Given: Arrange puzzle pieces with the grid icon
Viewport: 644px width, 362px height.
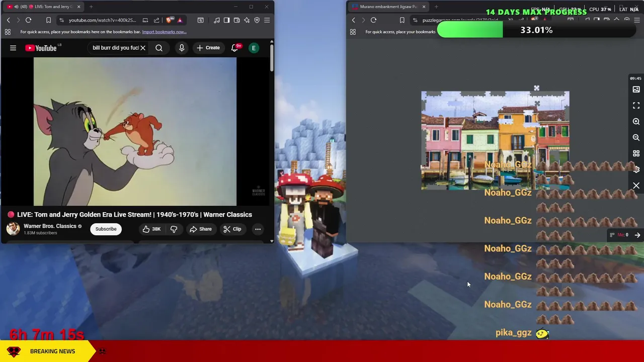Looking at the screenshot, I should (x=636, y=154).
